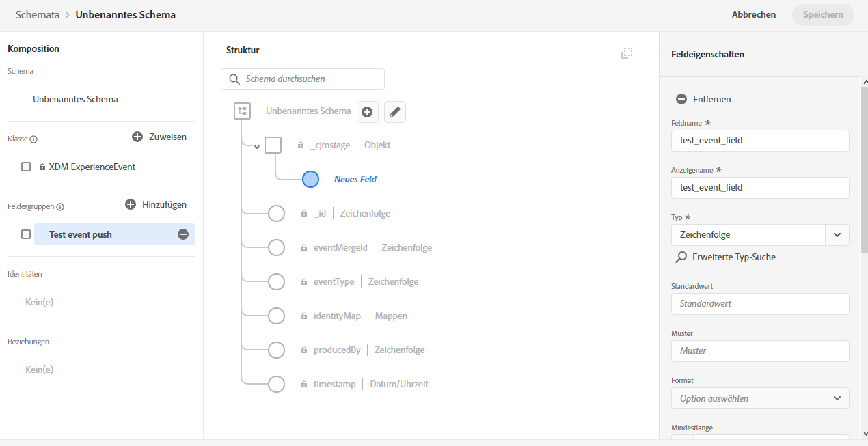The height and width of the screenshot is (446, 868).
Task: Click the info icon next to Feldergruppen
Action: (x=60, y=207)
